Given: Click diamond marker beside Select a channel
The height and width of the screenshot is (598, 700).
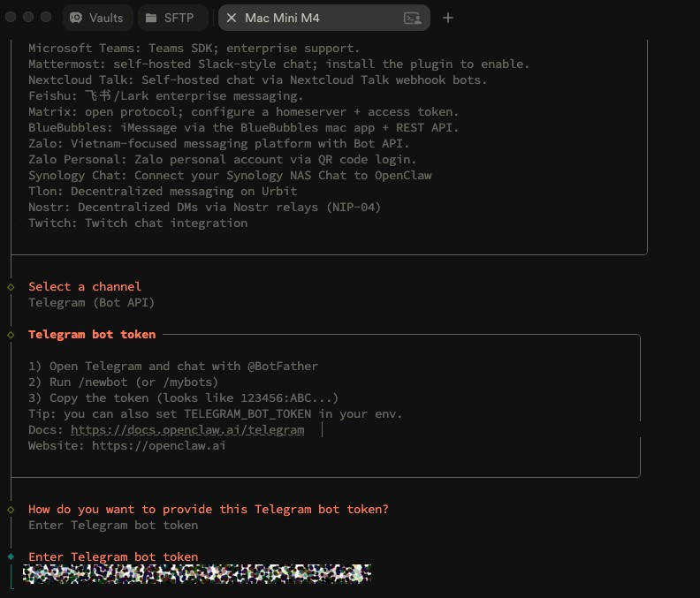Looking at the screenshot, I should [x=11, y=287].
